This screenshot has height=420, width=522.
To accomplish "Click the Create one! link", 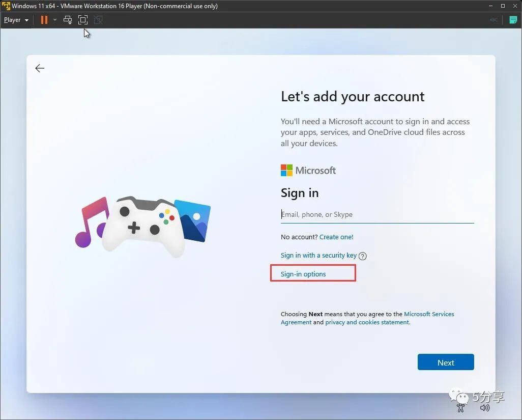I will (x=336, y=237).
